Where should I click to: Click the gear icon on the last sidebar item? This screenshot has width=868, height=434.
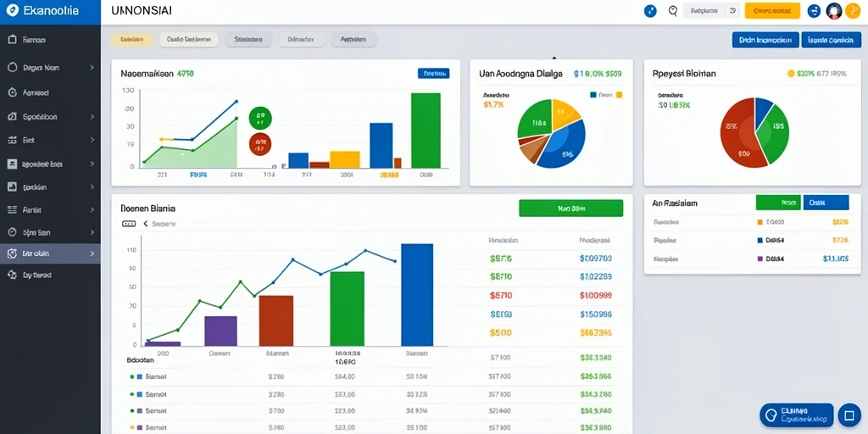click(x=12, y=275)
